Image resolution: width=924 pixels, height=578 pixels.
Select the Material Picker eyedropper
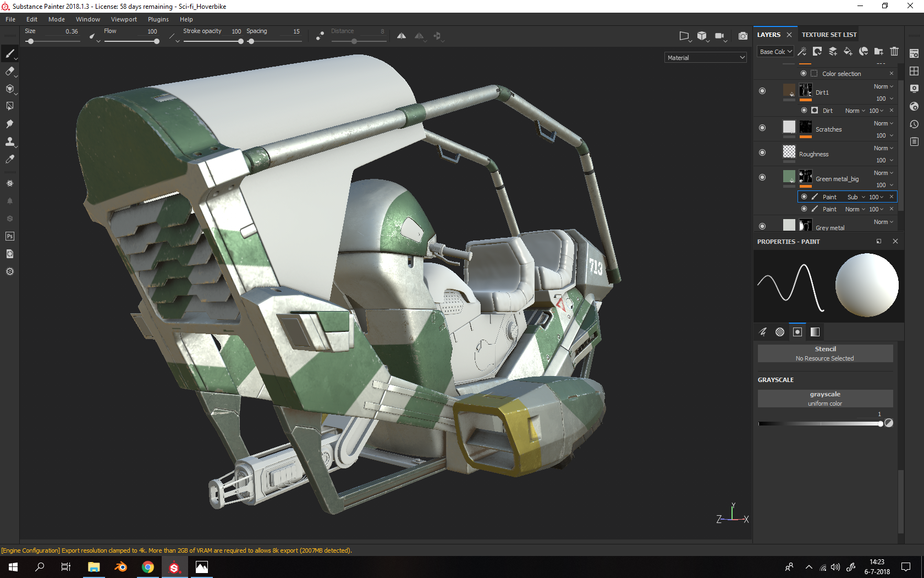[9, 159]
